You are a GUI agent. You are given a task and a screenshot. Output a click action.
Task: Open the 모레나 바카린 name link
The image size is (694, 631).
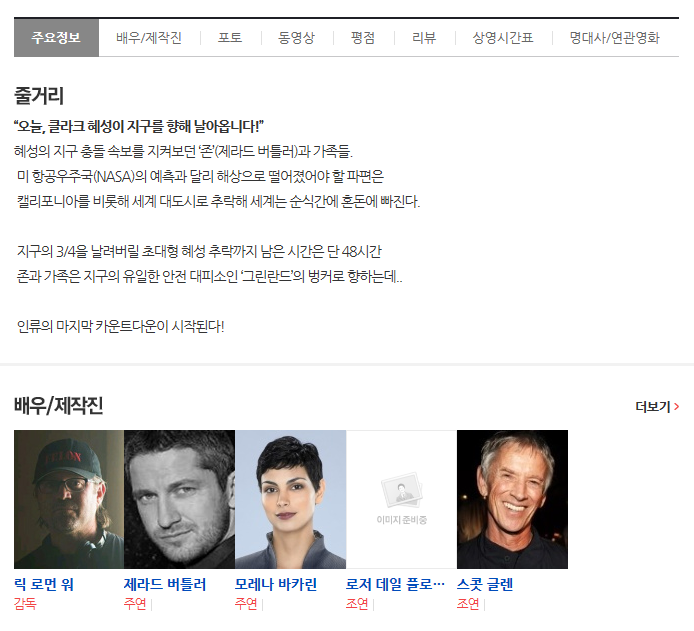pos(276,585)
